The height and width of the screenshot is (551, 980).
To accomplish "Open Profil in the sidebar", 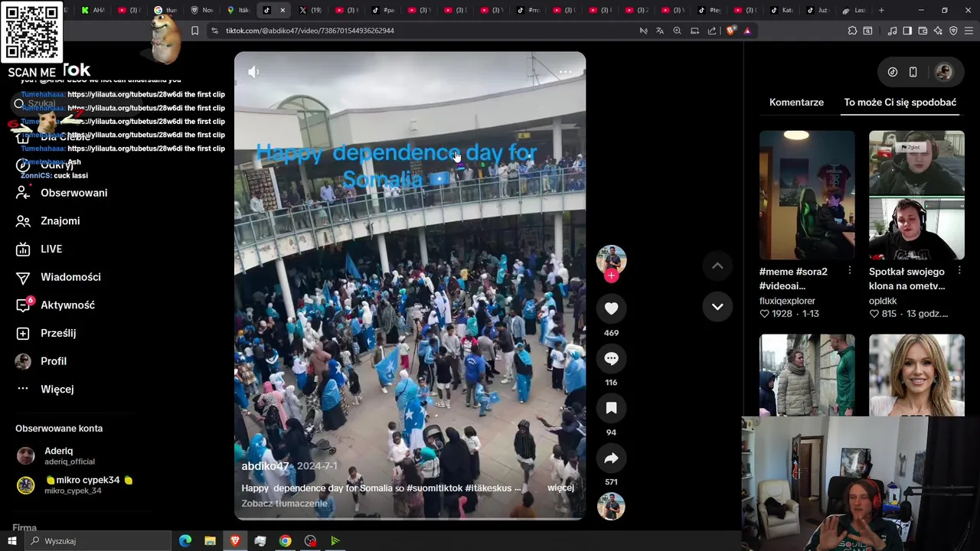I will click(42, 361).
